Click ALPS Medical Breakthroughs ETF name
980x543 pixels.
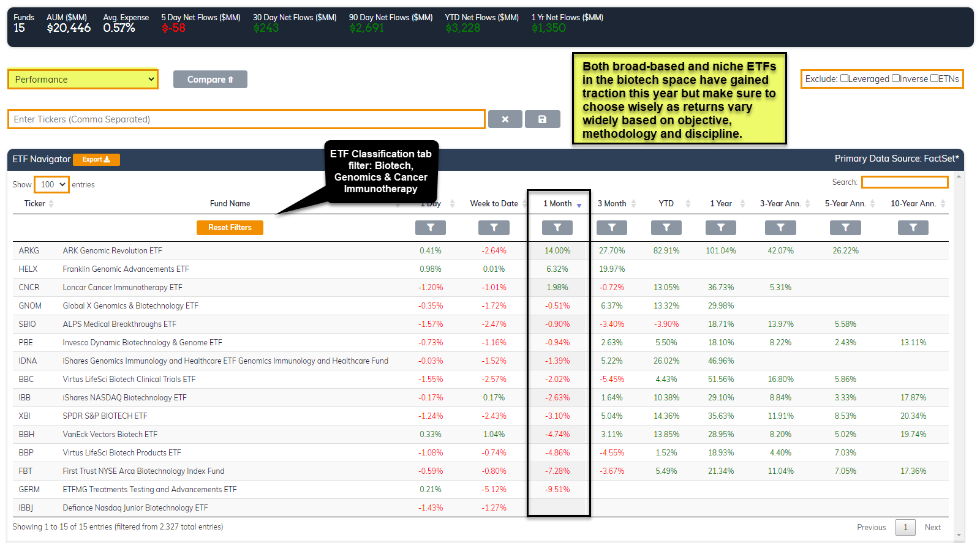(x=119, y=324)
